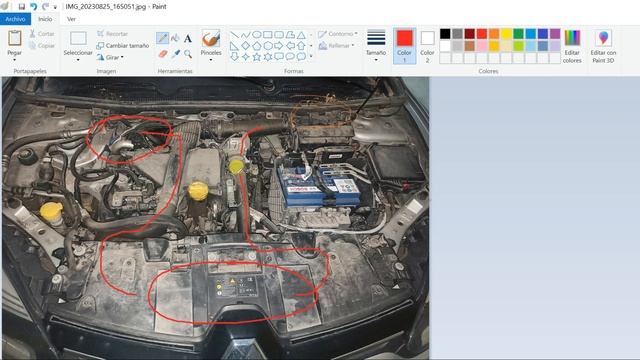Open the Pegar dropdown arrow
640x360 pixels.
point(14,60)
